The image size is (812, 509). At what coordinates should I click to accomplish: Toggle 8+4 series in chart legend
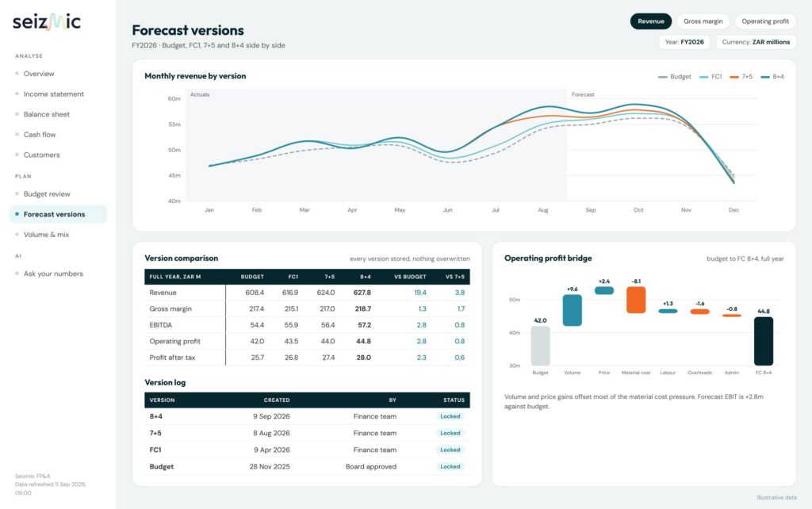pos(772,77)
